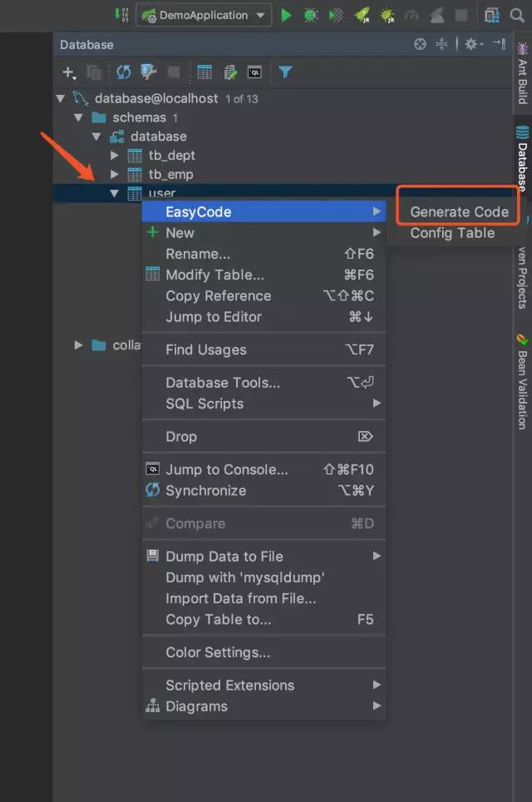Expand the tb_emp table

click(x=113, y=174)
